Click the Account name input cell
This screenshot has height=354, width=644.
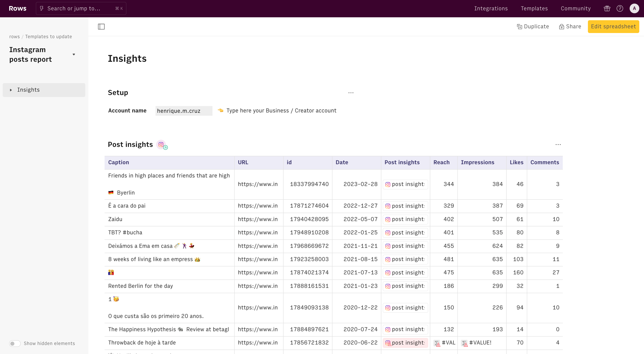click(184, 111)
